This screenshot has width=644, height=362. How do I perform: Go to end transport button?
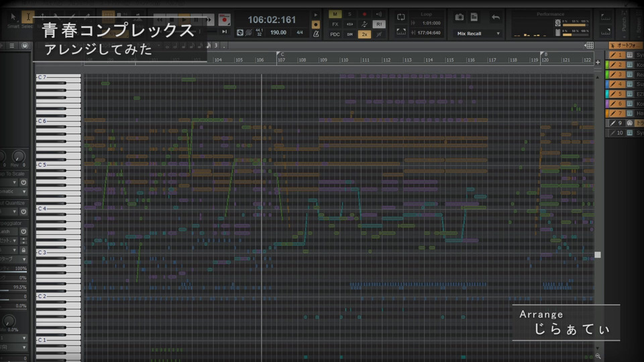click(x=224, y=32)
